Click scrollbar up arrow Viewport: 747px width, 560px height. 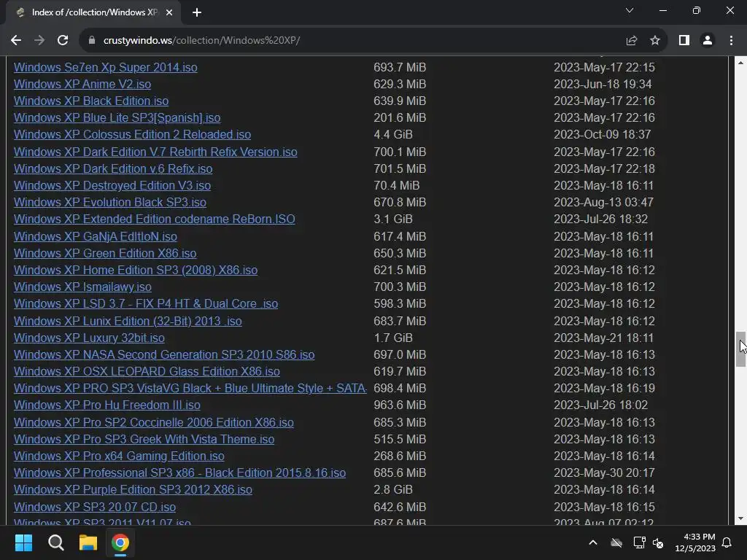click(740, 63)
